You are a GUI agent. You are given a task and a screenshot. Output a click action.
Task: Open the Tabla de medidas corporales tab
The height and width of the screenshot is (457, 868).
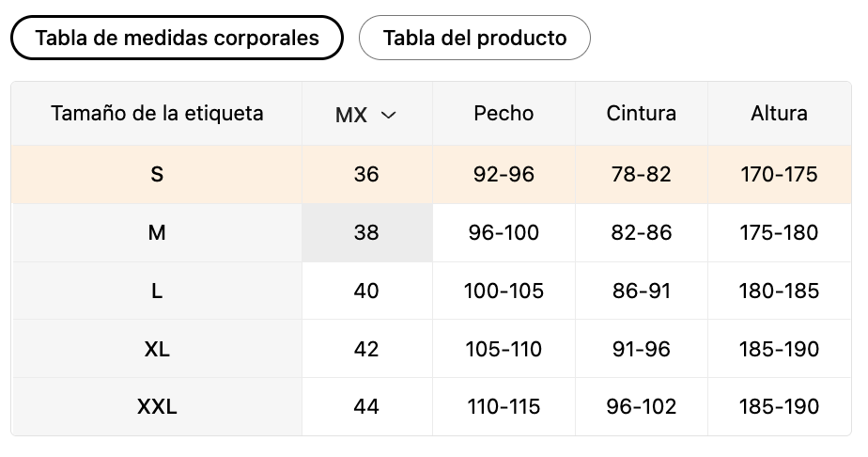[177, 38]
